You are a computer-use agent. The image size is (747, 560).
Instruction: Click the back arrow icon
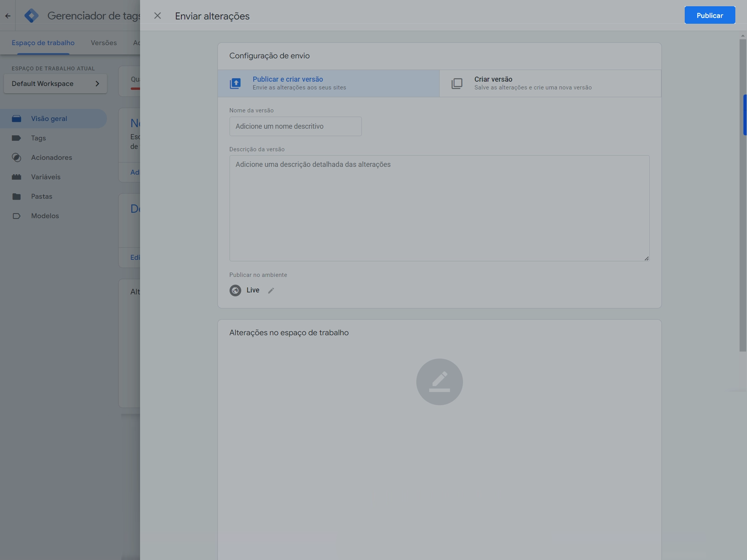tap(8, 16)
